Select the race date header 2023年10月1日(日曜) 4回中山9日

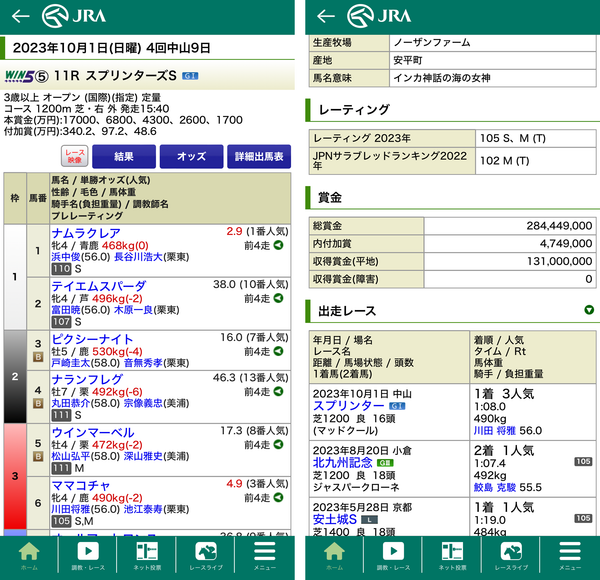tap(111, 48)
